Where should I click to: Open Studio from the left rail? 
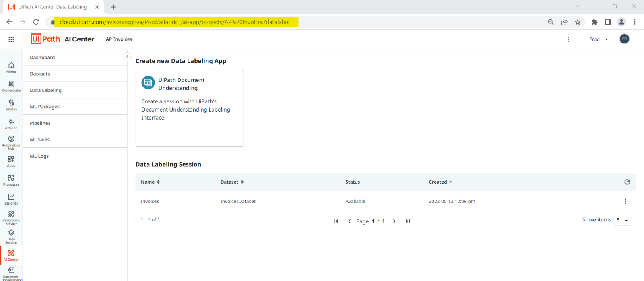[11, 105]
